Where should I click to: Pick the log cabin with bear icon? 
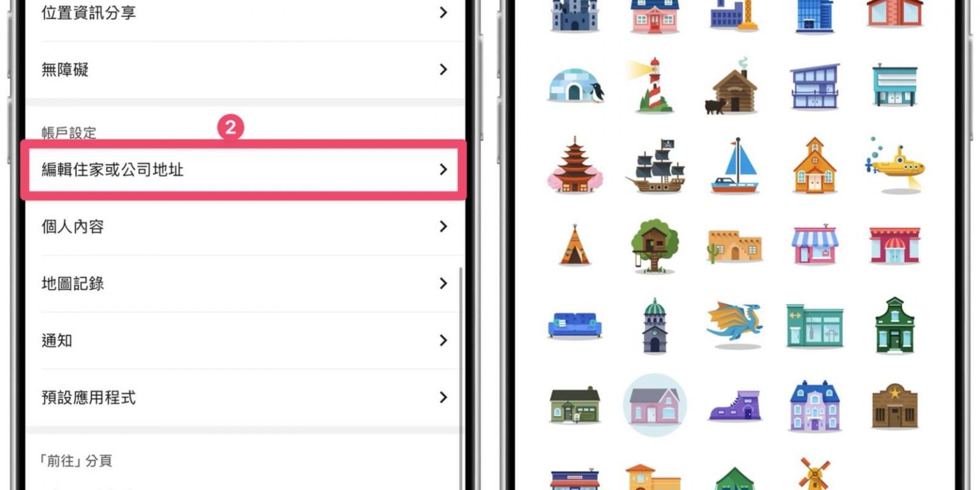point(732,86)
